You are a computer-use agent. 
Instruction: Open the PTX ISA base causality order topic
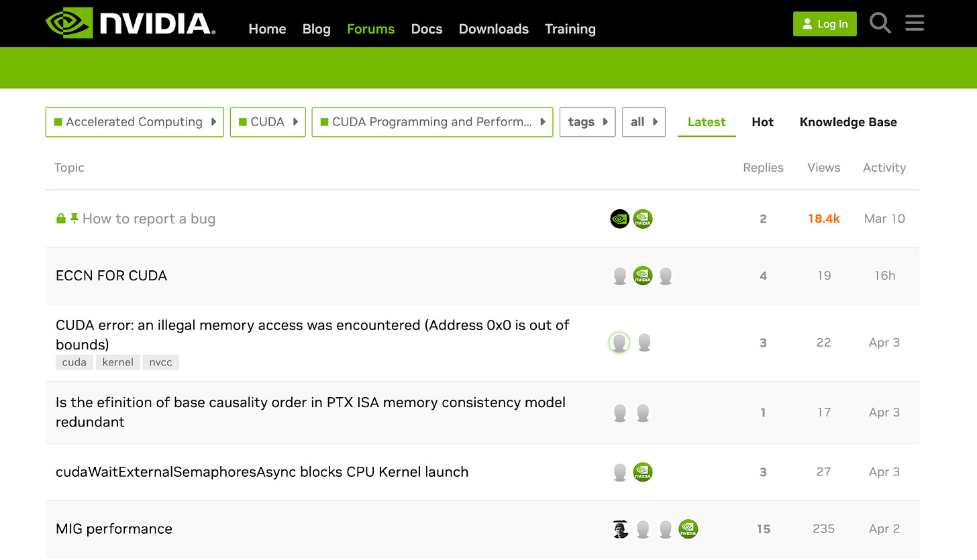(311, 412)
